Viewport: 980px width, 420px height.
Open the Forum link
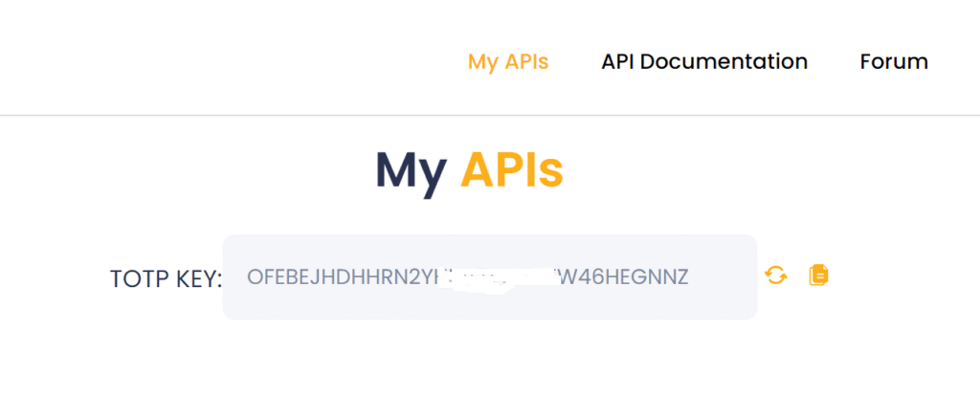[x=894, y=62]
